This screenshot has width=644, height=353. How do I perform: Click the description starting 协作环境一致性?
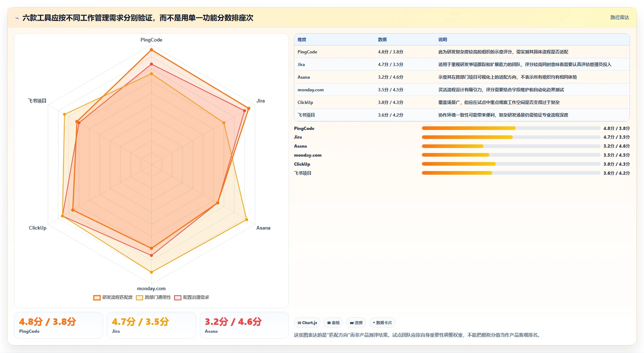[x=503, y=115]
